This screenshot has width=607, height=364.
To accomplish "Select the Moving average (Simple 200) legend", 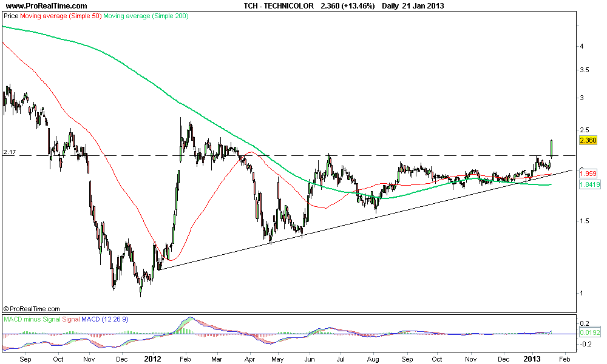I will click(x=146, y=16).
